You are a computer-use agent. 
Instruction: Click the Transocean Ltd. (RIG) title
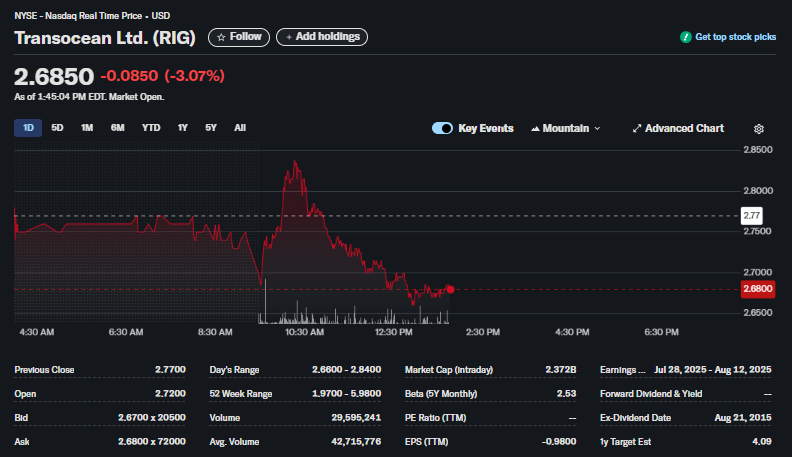click(105, 38)
